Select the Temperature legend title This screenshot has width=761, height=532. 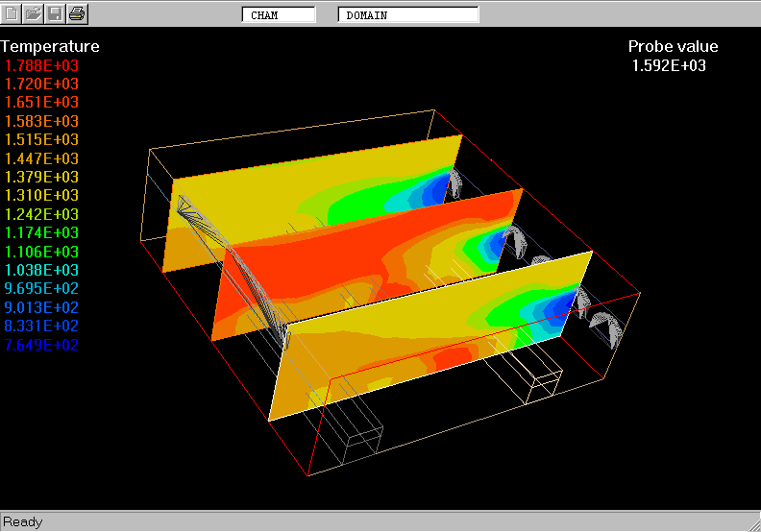pos(50,46)
